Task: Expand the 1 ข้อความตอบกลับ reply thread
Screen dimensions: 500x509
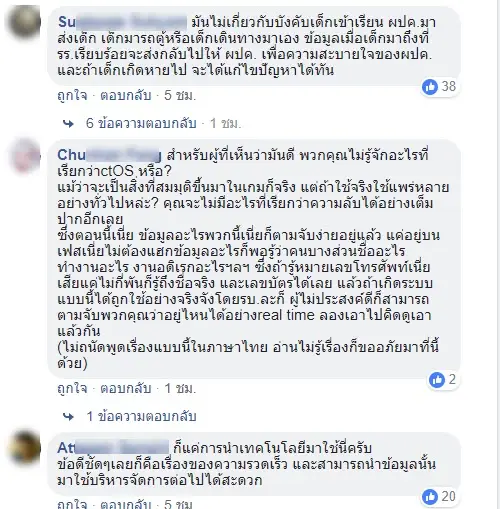Action: (142, 417)
